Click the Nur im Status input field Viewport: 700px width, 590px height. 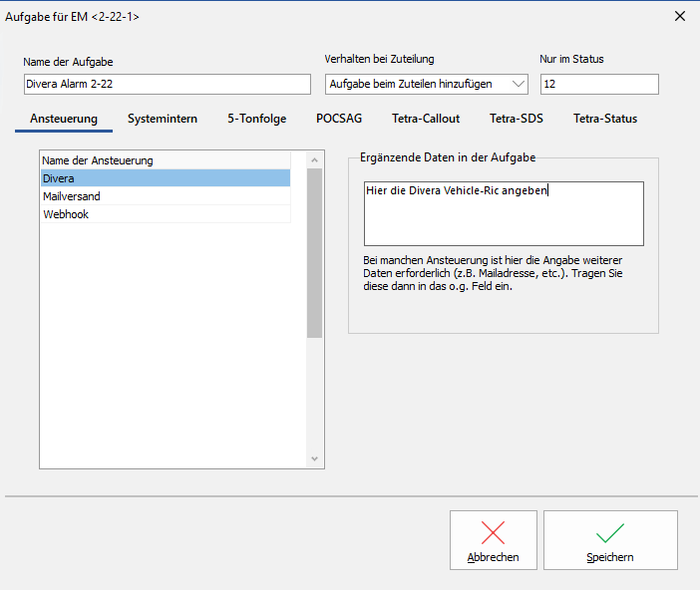point(598,85)
